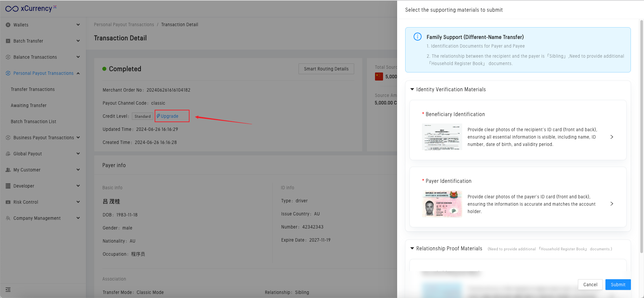
Task: Click the Relationship Sibling value
Action: 302,292
